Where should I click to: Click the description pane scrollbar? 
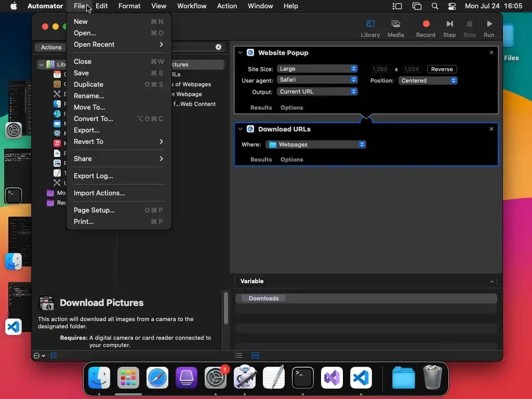point(225,308)
